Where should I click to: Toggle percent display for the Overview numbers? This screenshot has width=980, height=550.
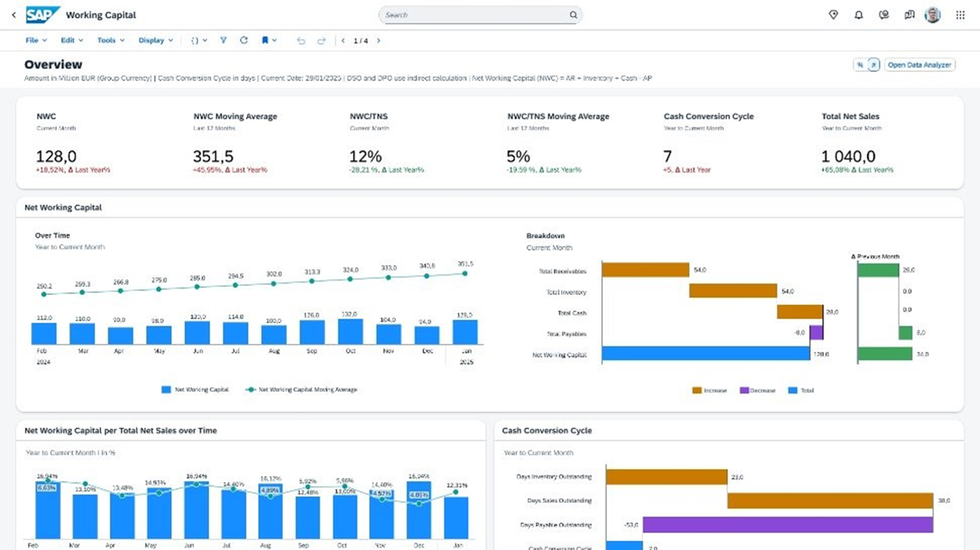pos(860,65)
